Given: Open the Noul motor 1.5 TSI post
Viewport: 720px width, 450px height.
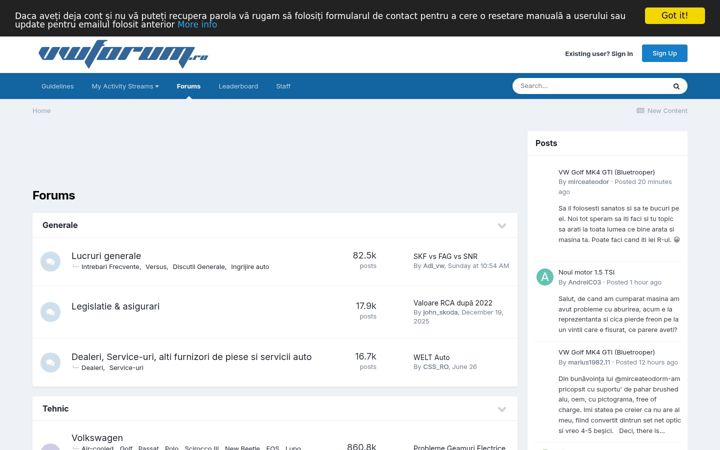Looking at the screenshot, I should click(586, 272).
